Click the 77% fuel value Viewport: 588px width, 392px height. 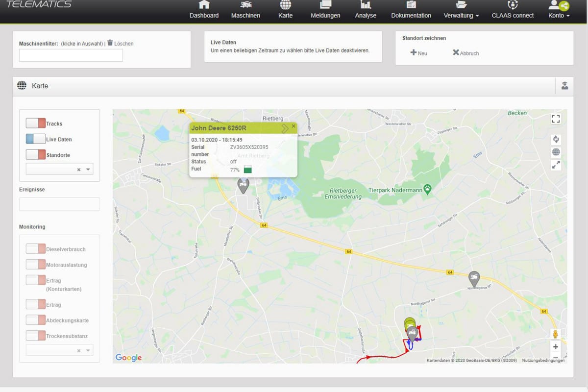tap(235, 170)
